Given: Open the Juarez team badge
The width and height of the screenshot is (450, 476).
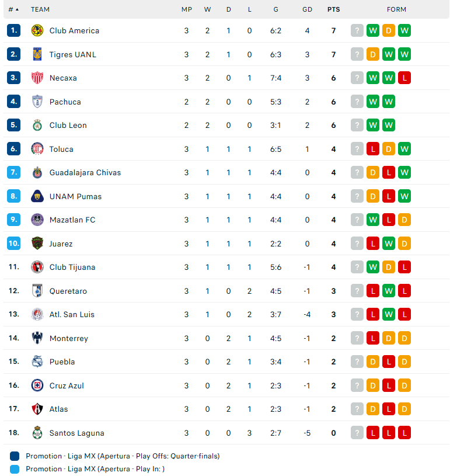Looking at the screenshot, I should point(37,244).
